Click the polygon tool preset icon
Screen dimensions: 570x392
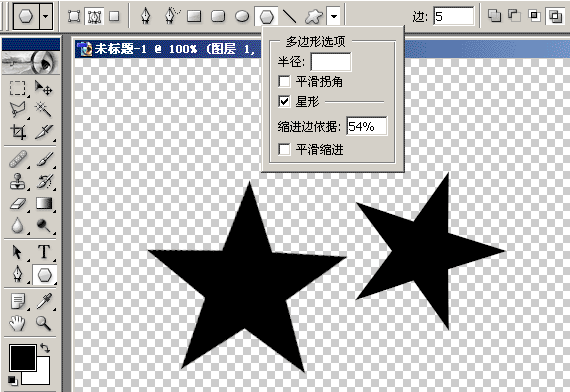point(26,16)
